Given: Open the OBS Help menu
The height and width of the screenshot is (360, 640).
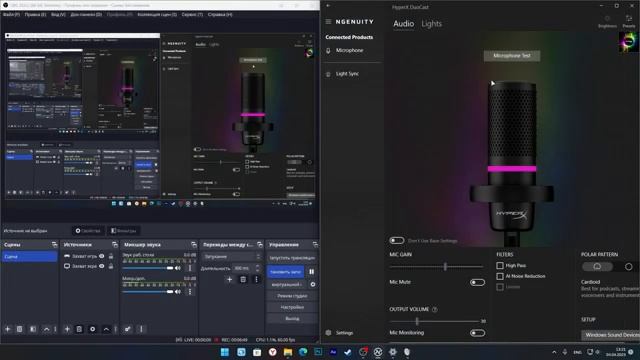Looking at the screenshot, I should [220, 14].
